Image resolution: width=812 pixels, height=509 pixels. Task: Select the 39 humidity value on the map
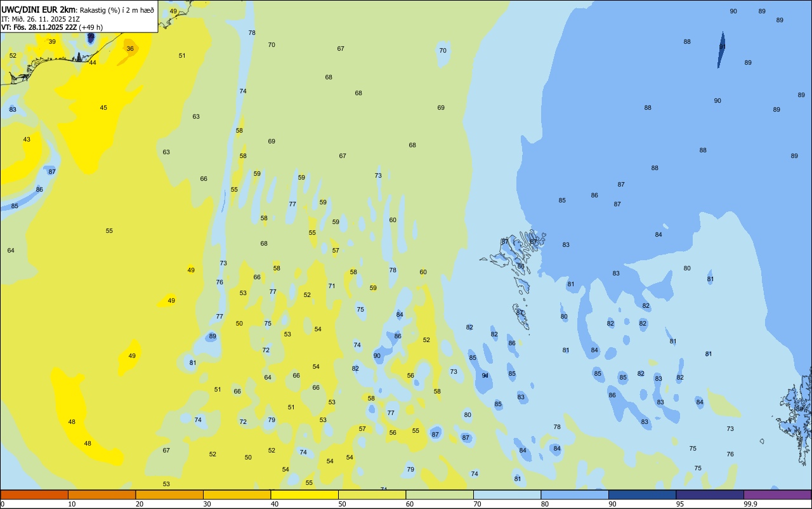point(52,42)
